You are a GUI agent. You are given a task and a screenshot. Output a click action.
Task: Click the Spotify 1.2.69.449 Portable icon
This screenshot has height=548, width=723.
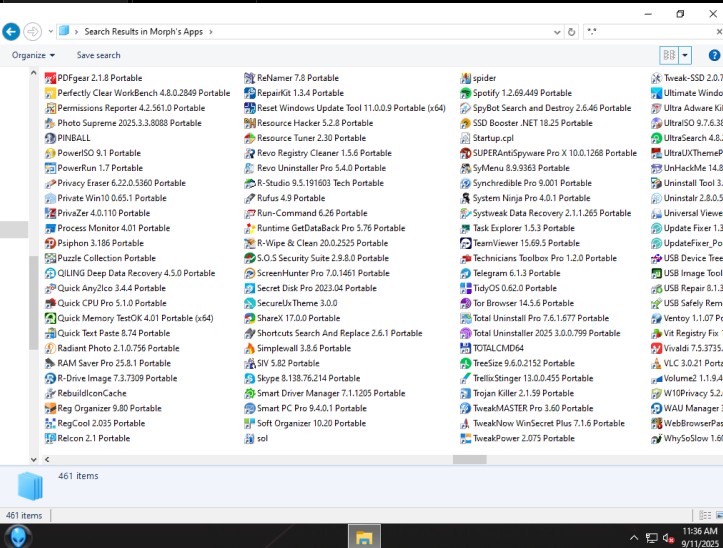[465, 93]
